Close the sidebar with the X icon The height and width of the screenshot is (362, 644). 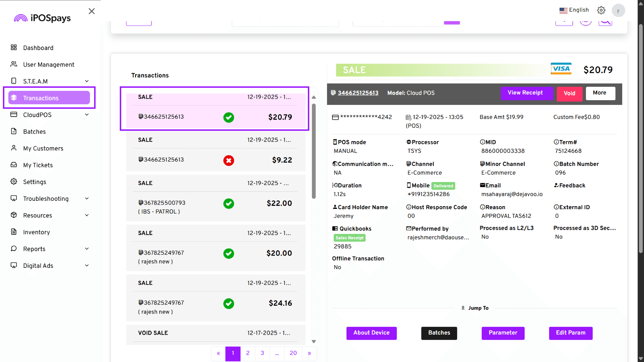[92, 11]
